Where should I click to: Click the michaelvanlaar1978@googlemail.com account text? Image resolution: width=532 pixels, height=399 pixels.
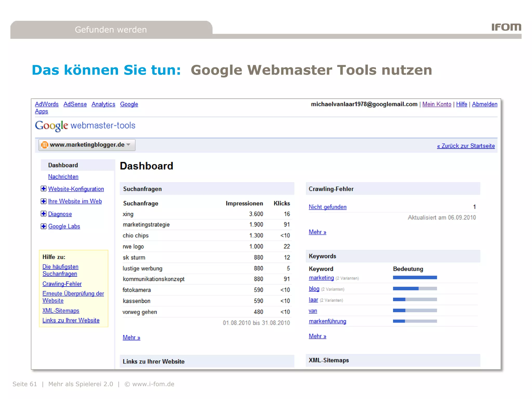coord(364,104)
